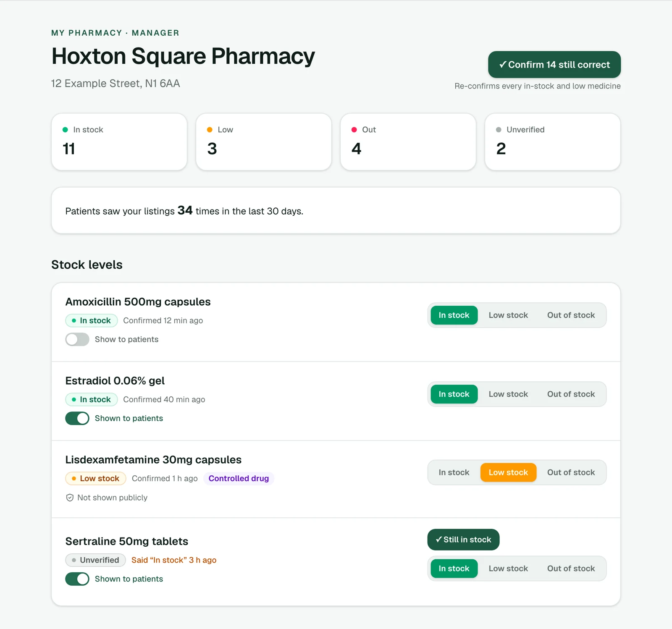Click the Still in stock button for Sertraline

[463, 540]
